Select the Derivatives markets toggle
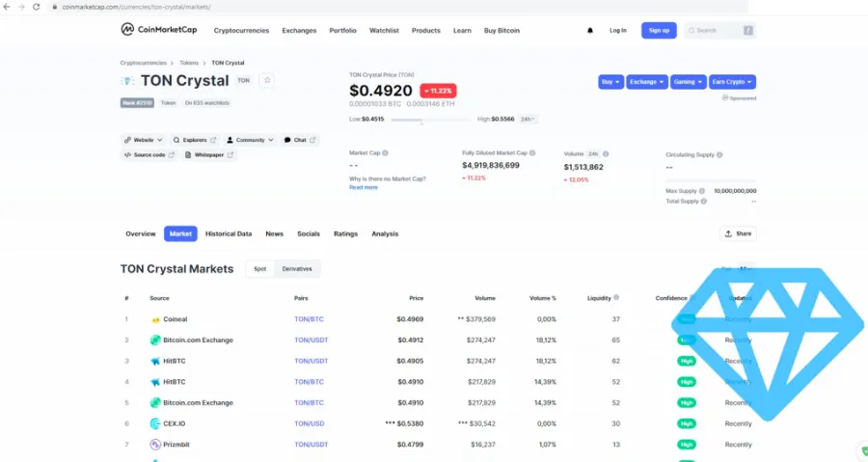868x462 pixels. pos(297,269)
